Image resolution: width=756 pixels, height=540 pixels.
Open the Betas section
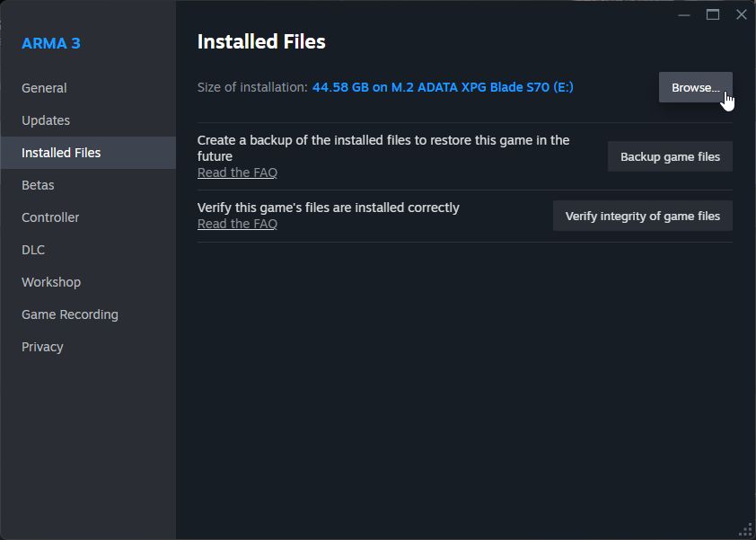click(x=88, y=185)
